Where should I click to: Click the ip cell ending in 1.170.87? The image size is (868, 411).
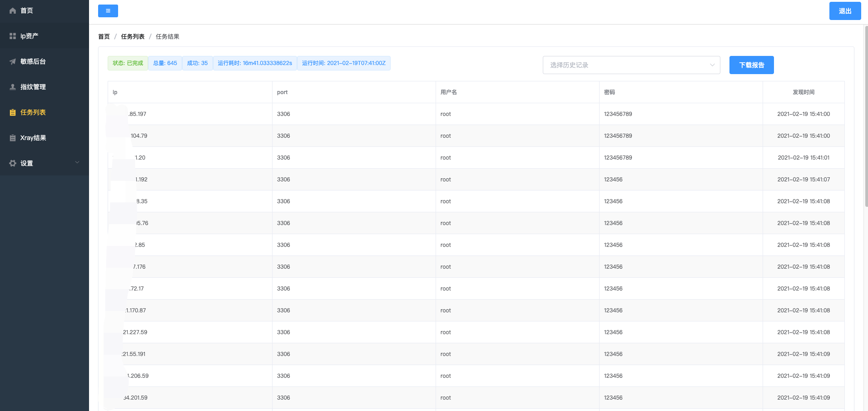click(x=190, y=311)
